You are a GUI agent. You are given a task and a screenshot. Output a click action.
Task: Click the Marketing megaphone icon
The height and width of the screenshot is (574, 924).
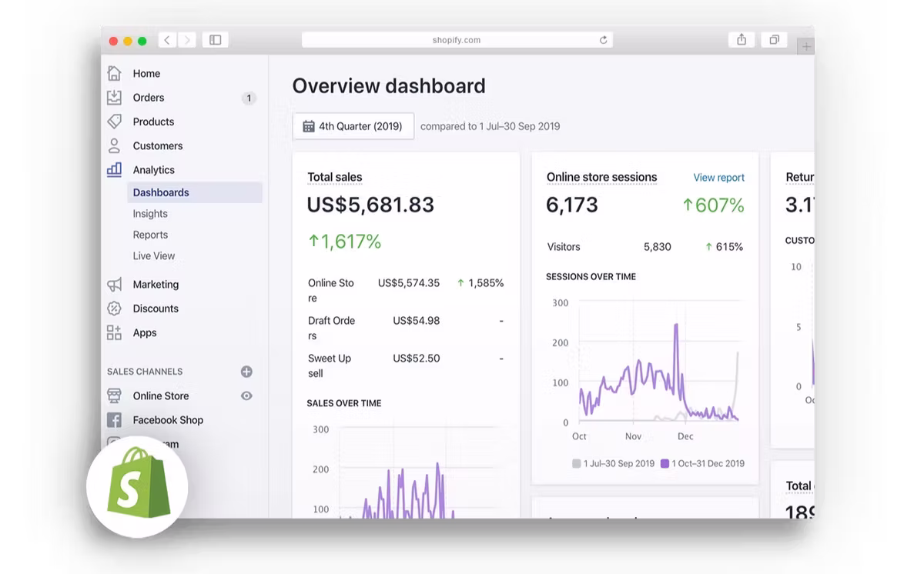(114, 285)
